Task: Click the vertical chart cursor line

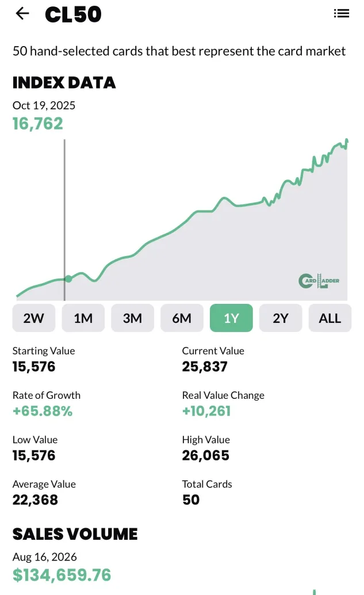Action: pos(64,220)
